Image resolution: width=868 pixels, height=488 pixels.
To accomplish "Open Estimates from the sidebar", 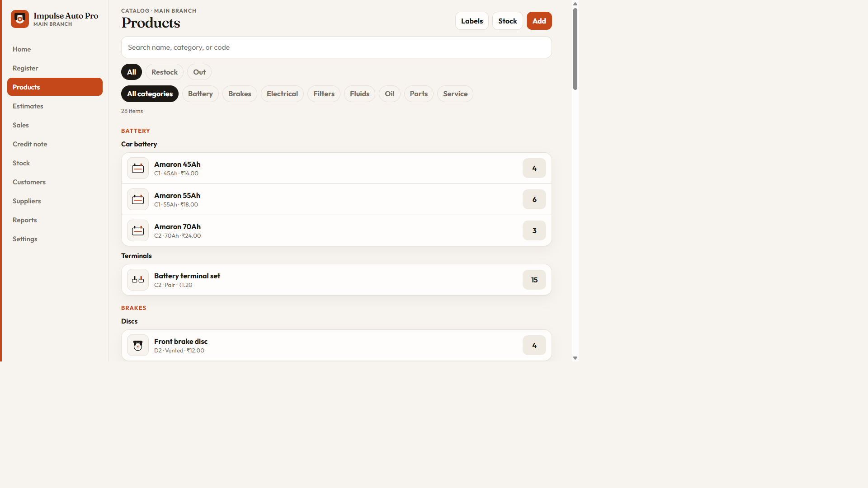I will pyautogui.click(x=55, y=106).
